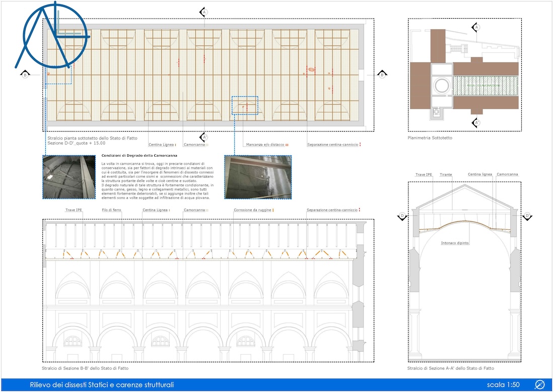The image size is (554, 392).
Task: Click the 'Intonaco dipinto' annotation in the cross-section
Action: [x=455, y=243]
